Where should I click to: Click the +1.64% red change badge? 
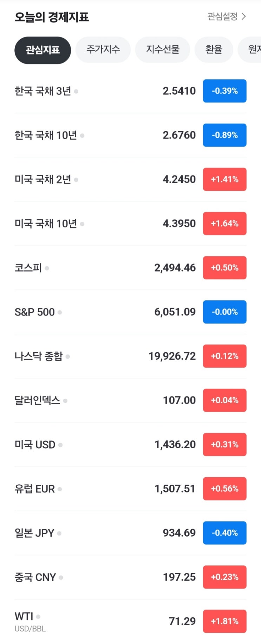[x=224, y=224]
